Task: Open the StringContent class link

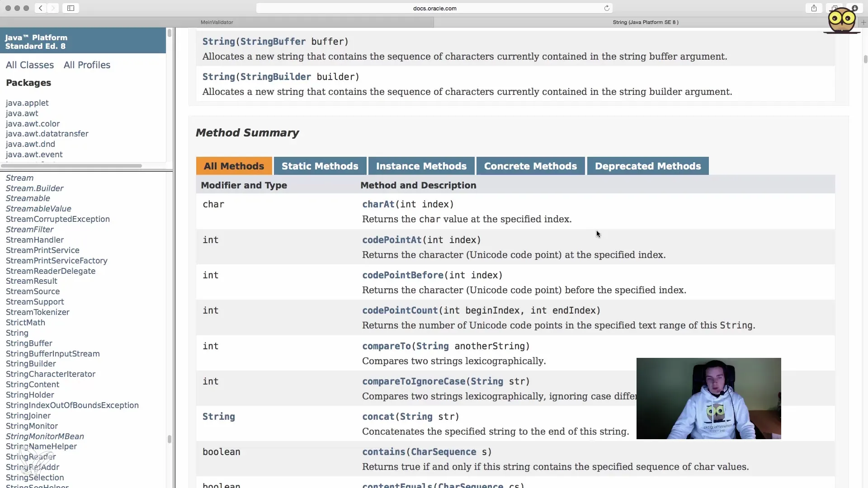Action: (33, 385)
